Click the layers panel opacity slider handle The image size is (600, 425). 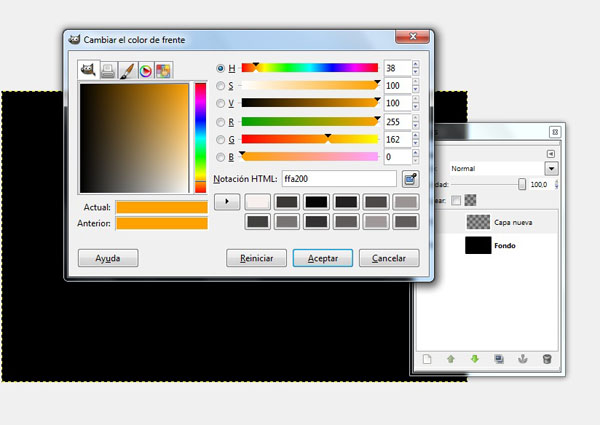(x=522, y=184)
